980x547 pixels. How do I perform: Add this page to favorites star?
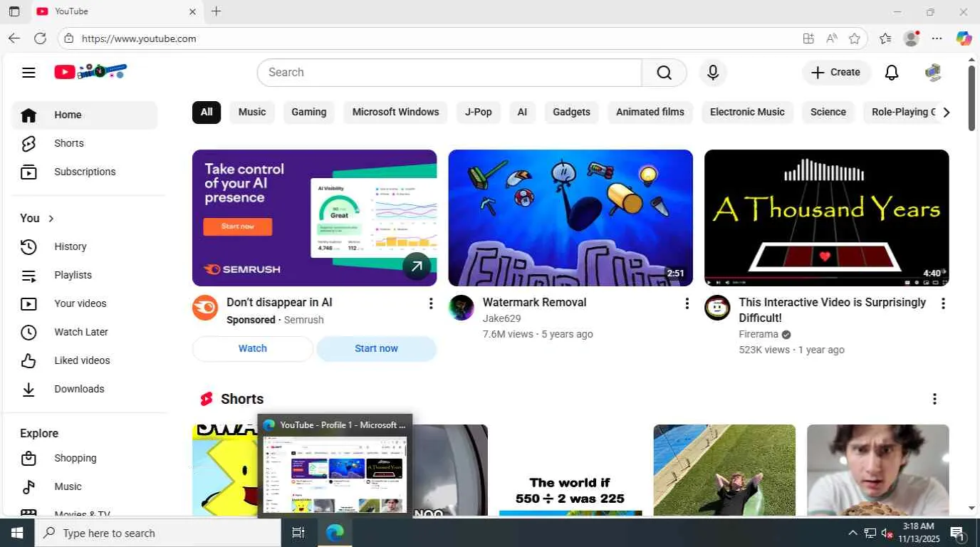855,38
